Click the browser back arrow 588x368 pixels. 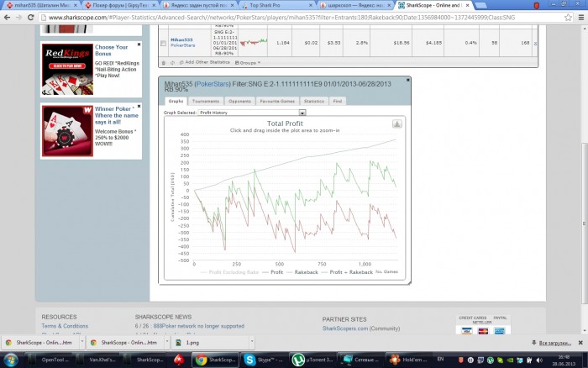pyautogui.click(x=7, y=18)
